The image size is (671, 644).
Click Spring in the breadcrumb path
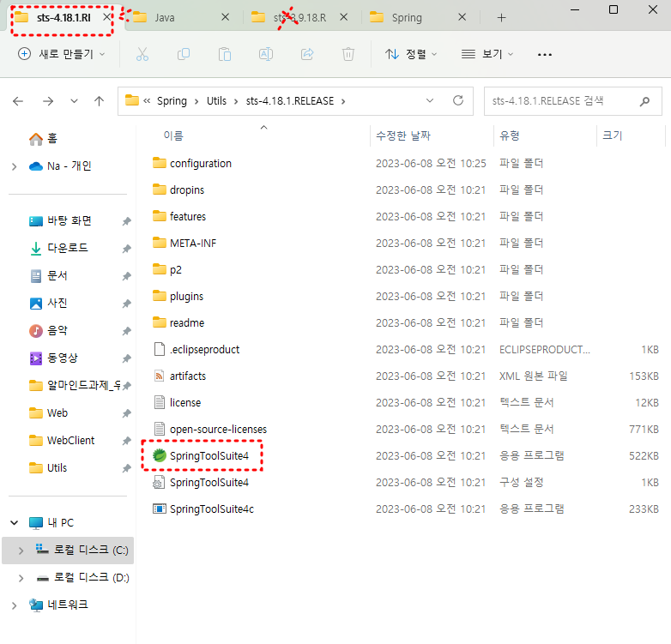pyautogui.click(x=172, y=101)
